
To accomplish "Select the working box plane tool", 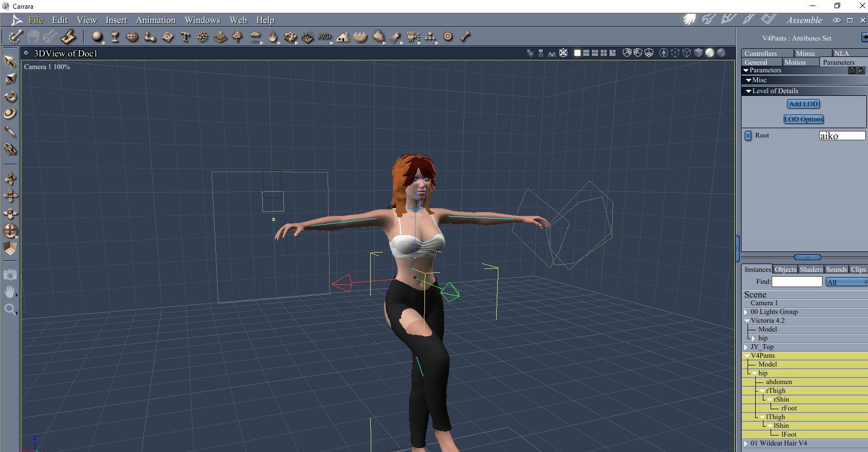I will (10, 248).
